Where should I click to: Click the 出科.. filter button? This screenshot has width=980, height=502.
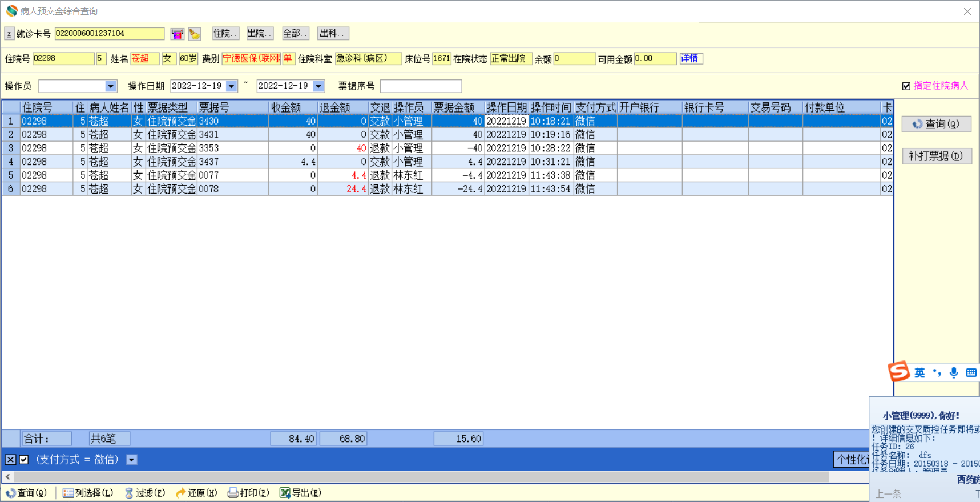point(333,34)
